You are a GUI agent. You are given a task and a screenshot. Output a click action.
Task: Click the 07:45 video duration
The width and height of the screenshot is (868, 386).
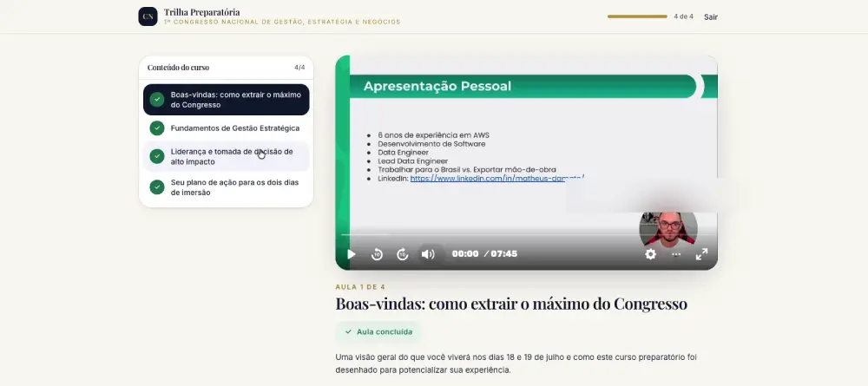(503, 254)
